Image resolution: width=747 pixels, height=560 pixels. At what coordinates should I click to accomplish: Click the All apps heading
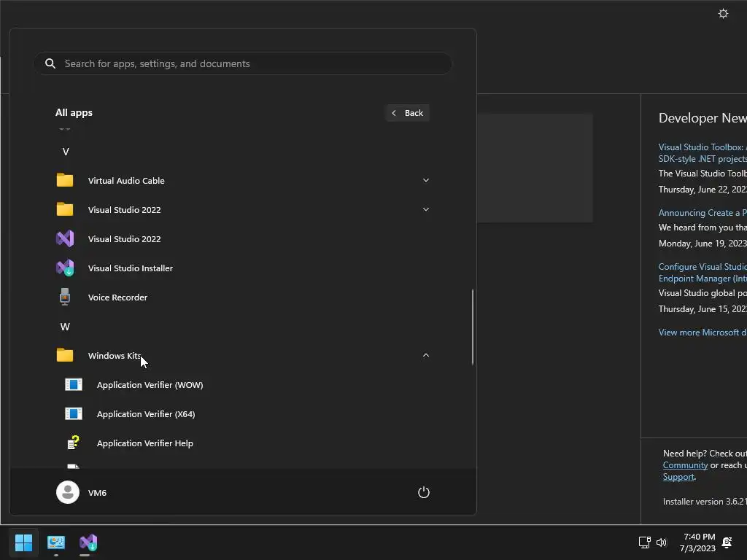[x=74, y=113]
